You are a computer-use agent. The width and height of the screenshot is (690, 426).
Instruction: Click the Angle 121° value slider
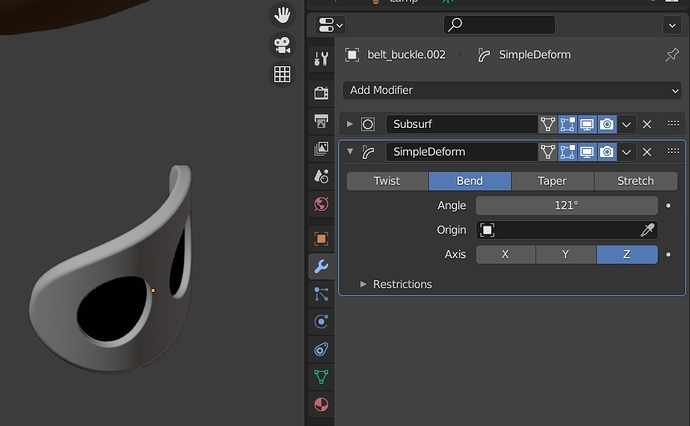pos(567,206)
